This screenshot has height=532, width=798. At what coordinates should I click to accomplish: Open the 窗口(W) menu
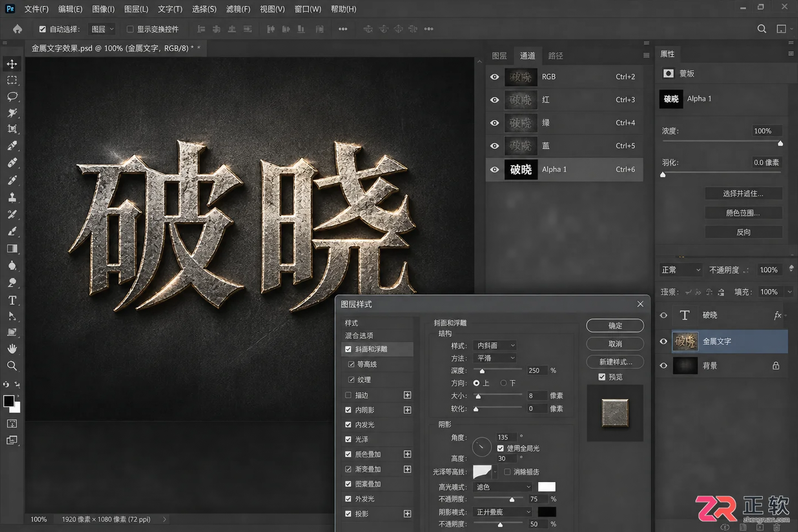[x=308, y=9]
